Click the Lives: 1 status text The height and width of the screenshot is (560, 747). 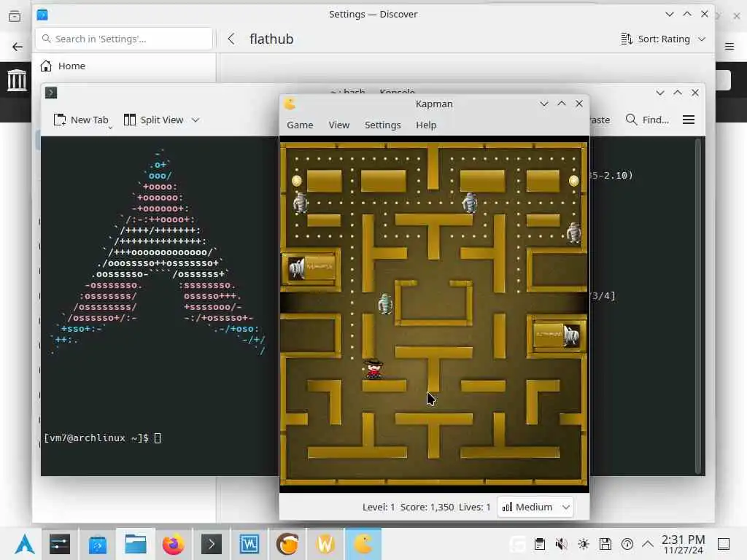point(474,507)
